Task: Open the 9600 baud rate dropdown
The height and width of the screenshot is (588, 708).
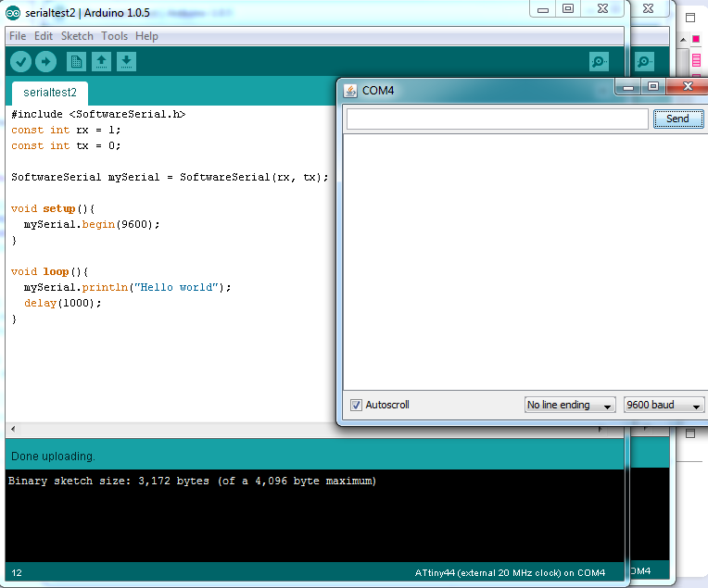Action: 664,405
